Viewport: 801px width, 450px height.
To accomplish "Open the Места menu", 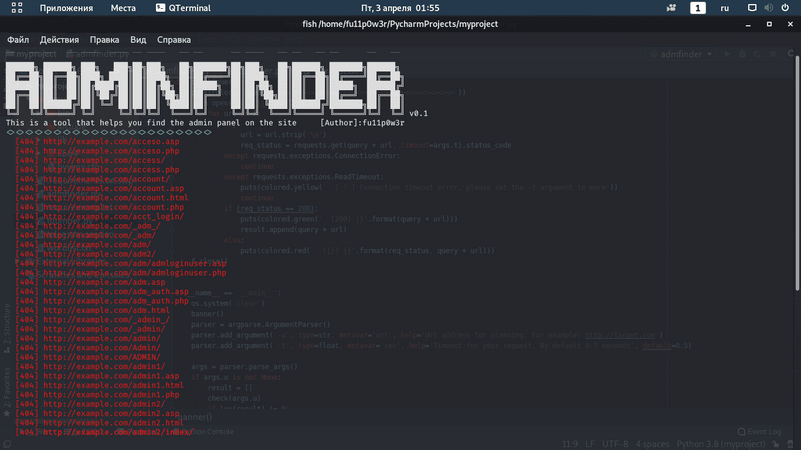I will coord(123,8).
